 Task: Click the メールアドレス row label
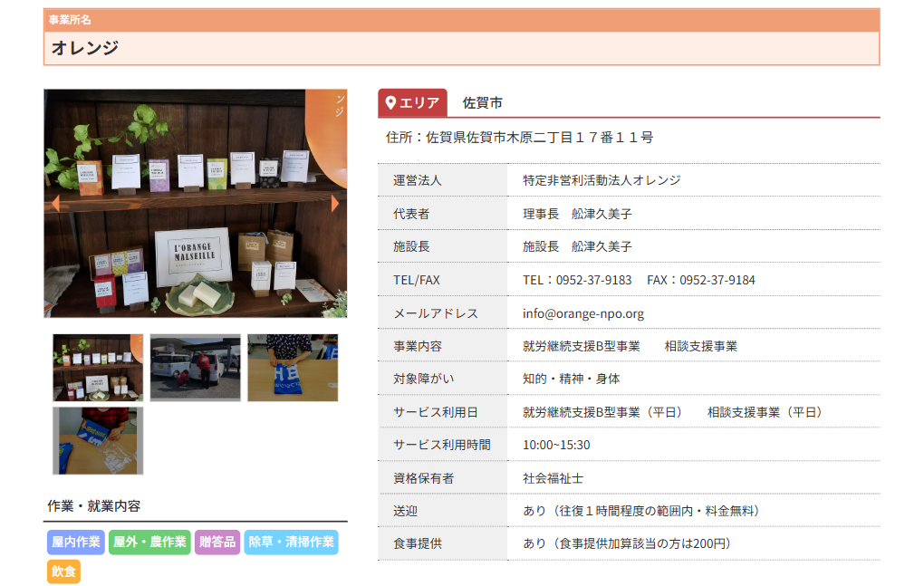point(436,313)
